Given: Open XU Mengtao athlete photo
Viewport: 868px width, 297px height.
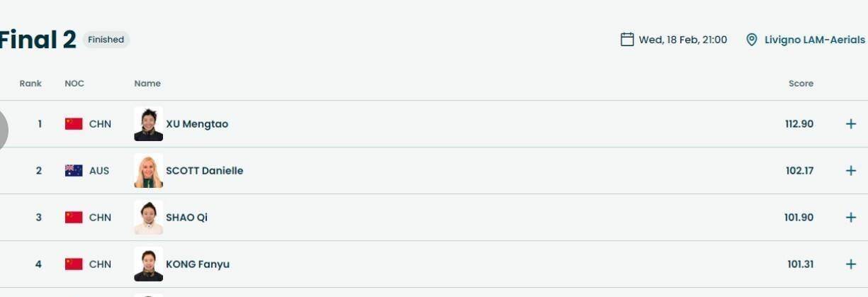Looking at the screenshot, I should (148, 124).
